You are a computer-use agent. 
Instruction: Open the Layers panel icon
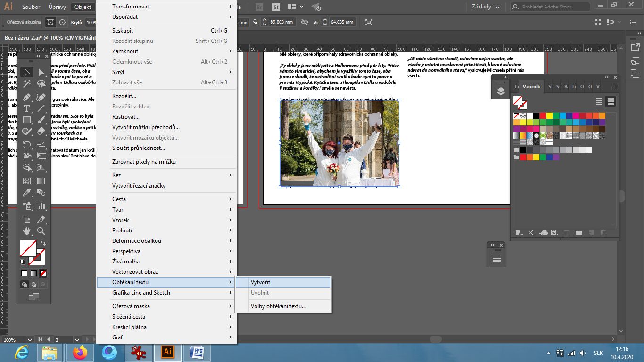tap(501, 91)
